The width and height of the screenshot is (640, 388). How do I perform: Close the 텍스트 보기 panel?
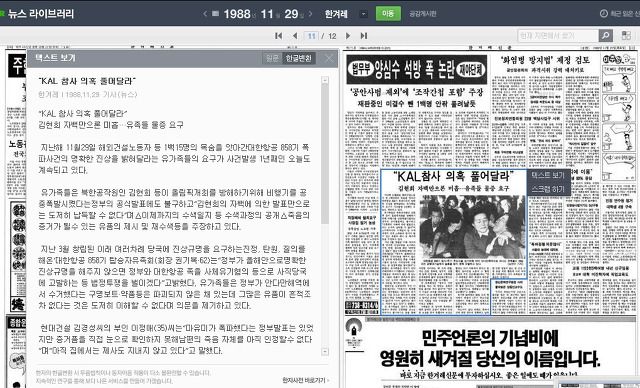pyautogui.click(x=329, y=58)
